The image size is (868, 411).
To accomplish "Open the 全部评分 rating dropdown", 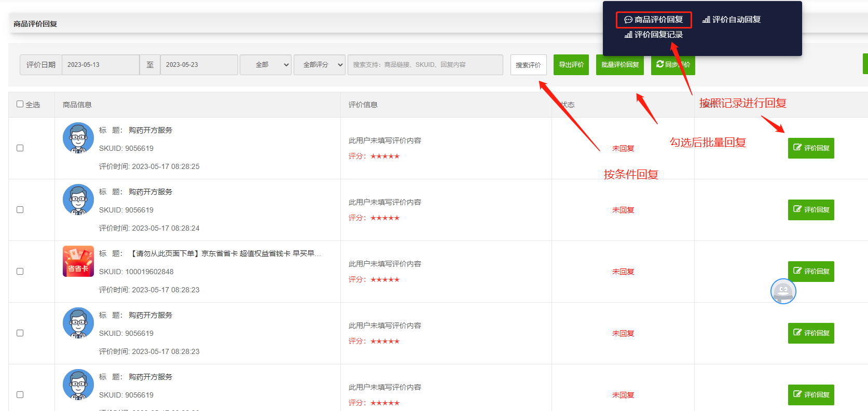I will (x=319, y=65).
